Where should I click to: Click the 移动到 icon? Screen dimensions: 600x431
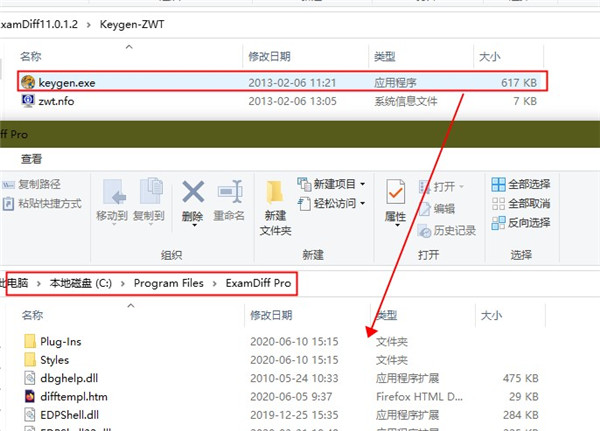click(x=112, y=191)
